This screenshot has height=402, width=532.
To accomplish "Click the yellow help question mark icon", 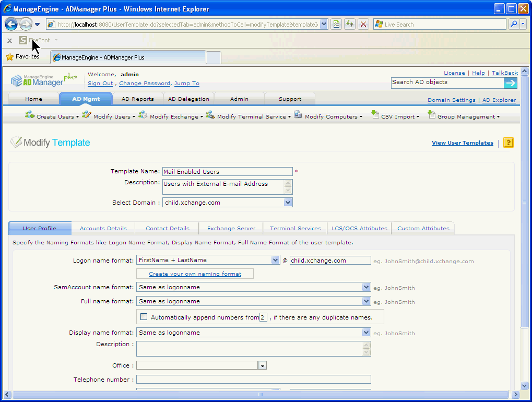I will click(x=509, y=143).
